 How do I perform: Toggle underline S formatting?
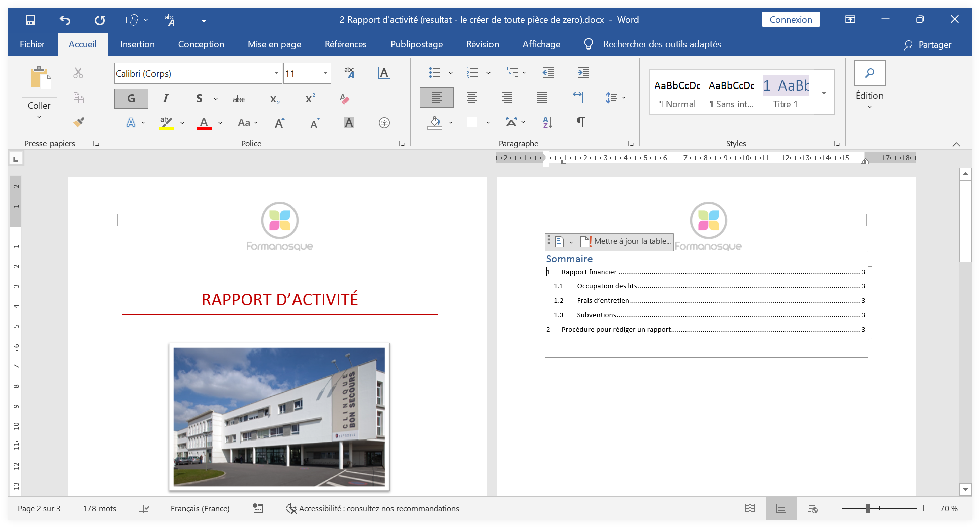tap(199, 99)
